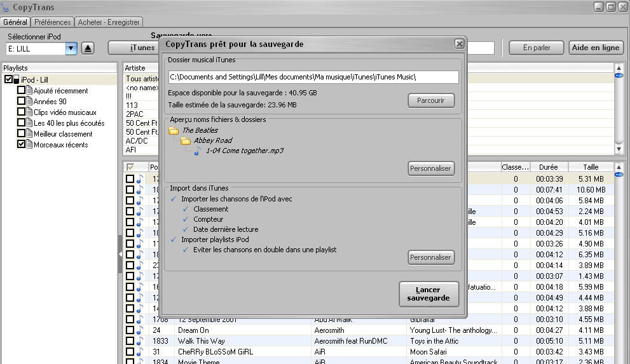
Task: Check Les 40 les plus écoutés playlist
Action: point(21,123)
